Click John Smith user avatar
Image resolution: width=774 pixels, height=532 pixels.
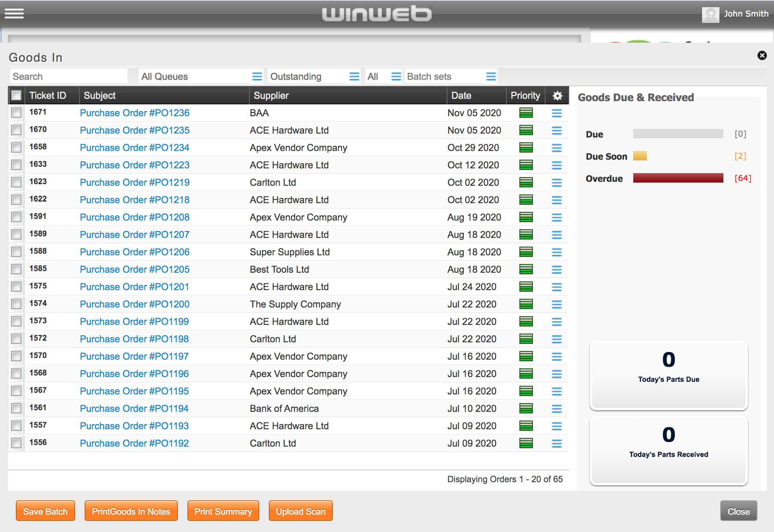click(x=710, y=15)
